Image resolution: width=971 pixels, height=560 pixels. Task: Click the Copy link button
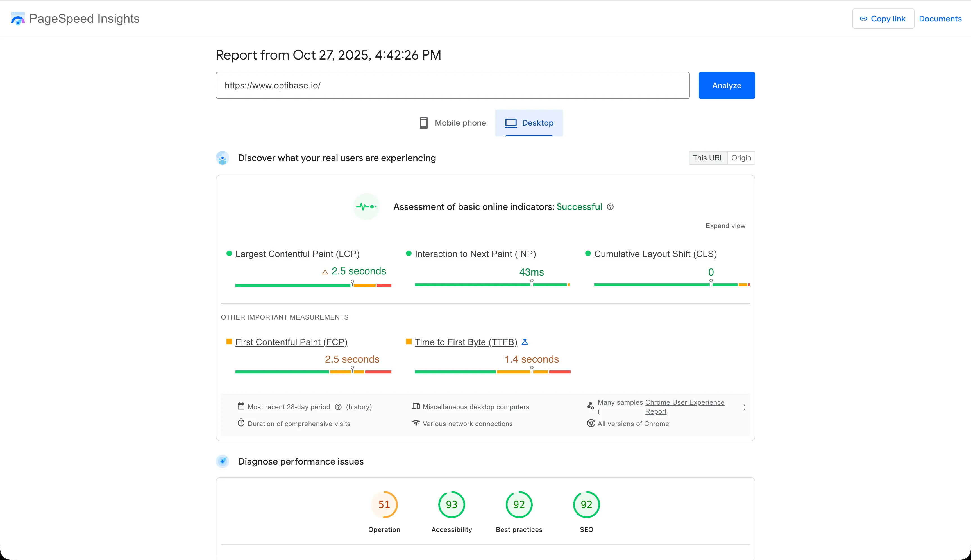click(883, 19)
